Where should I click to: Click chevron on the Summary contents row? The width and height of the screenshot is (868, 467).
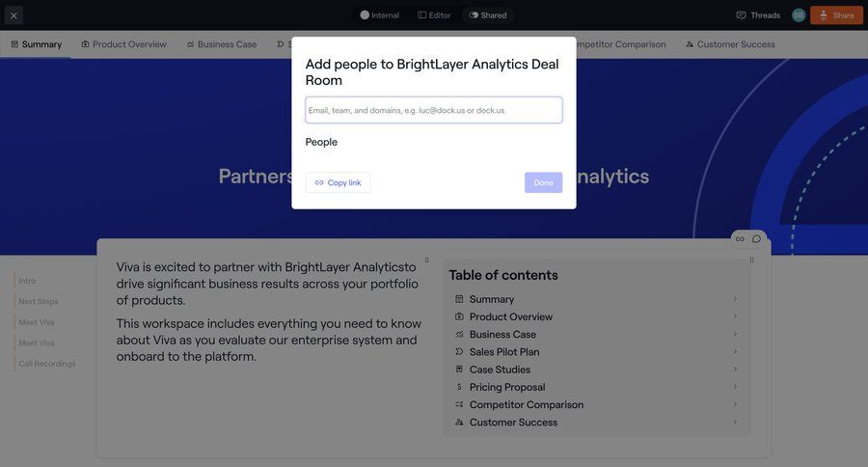(735, 299)
